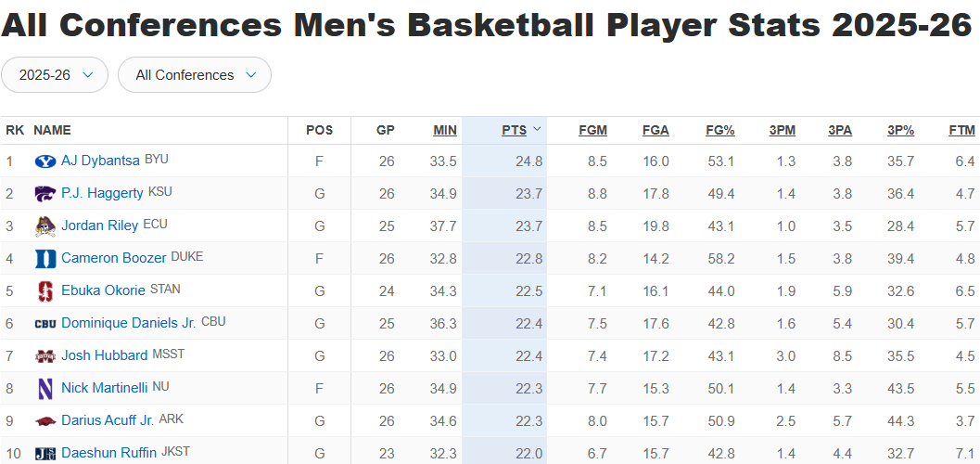This screenshot has width=980, height=464.
Task: Click the Duke Blue Devils logo
Action: pyautogui.click(x=45, y=259)
